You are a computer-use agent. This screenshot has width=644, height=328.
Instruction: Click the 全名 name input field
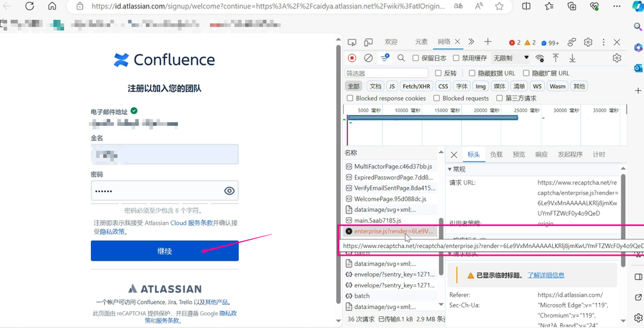click(x=165, y=154)
